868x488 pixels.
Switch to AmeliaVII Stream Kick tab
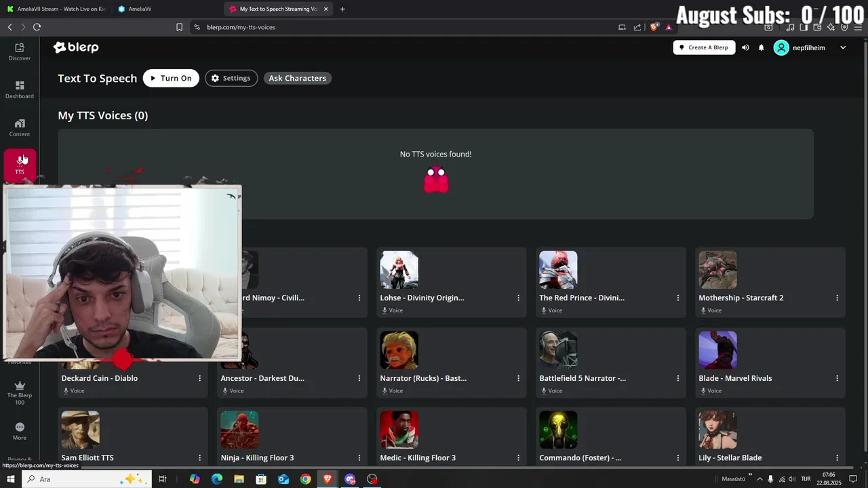(x=56, y=9)
